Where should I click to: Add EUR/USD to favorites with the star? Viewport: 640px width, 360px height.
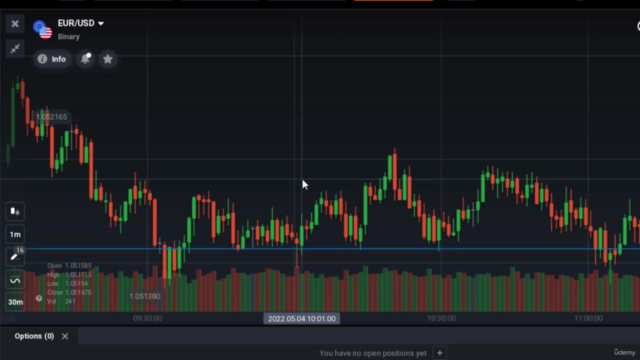pos(108,59)
